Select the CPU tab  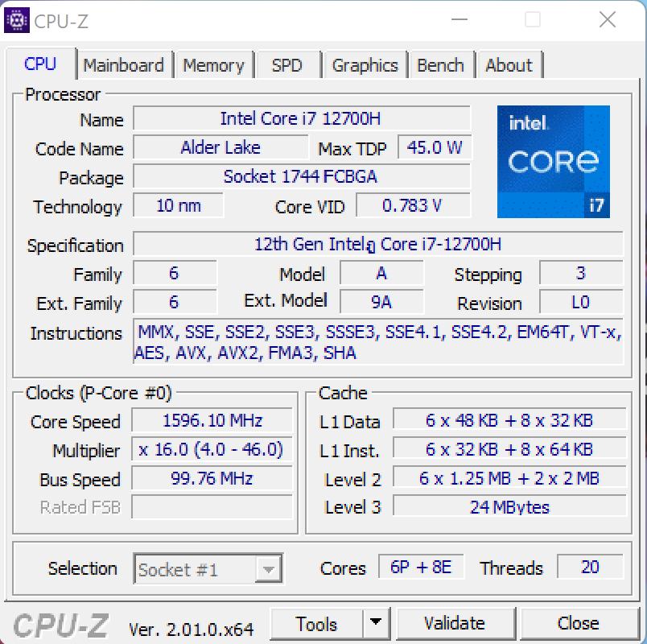tap(40, 64)
